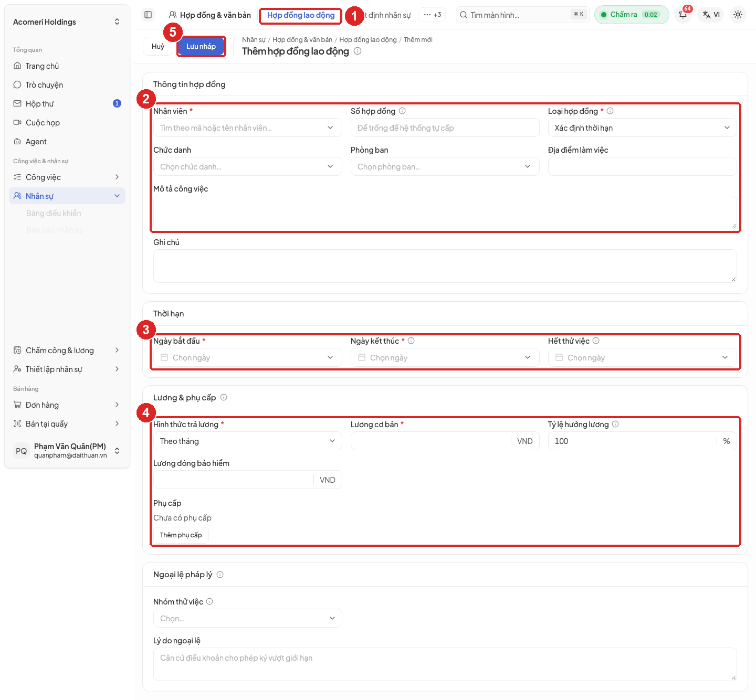Image resolution: width=756 pixels, height=700 pixels.
Task: Open the Nhân viên employee search dropdown
Action: (x=248, y=128)
